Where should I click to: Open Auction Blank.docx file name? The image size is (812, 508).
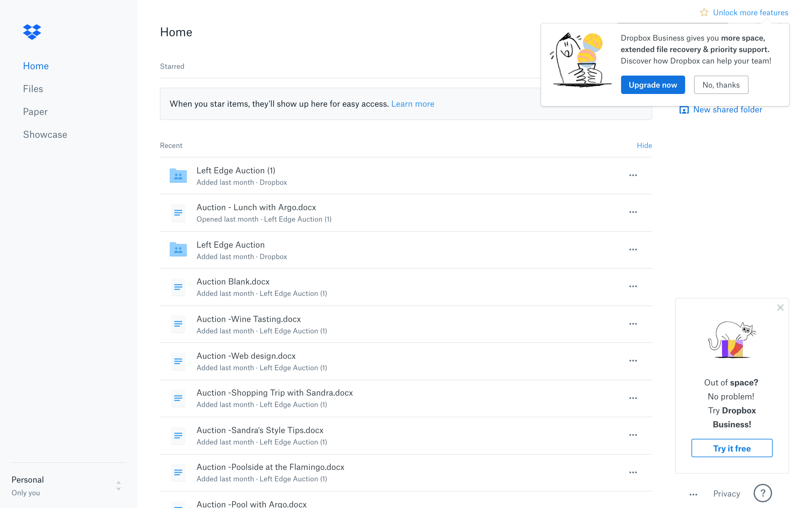point(233,282)
